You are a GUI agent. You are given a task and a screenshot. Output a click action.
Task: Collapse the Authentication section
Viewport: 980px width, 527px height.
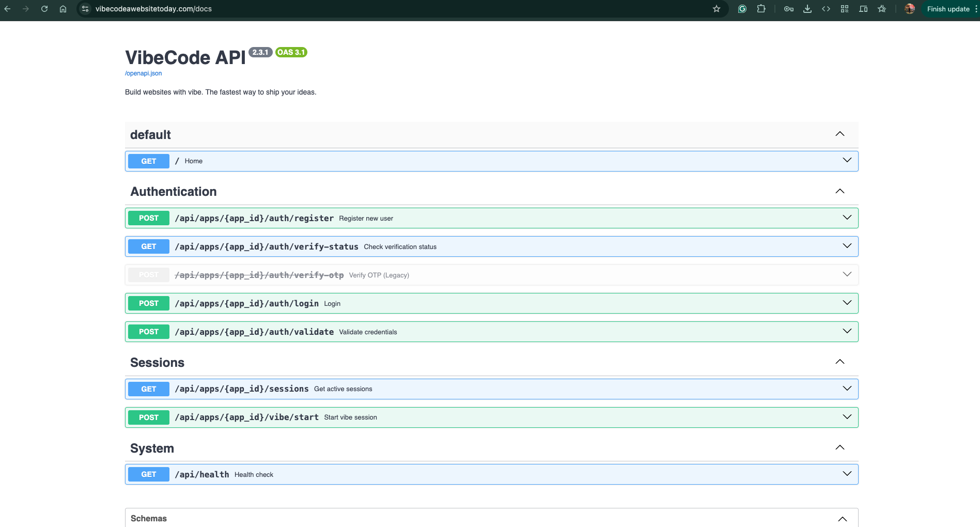[840, 191]
